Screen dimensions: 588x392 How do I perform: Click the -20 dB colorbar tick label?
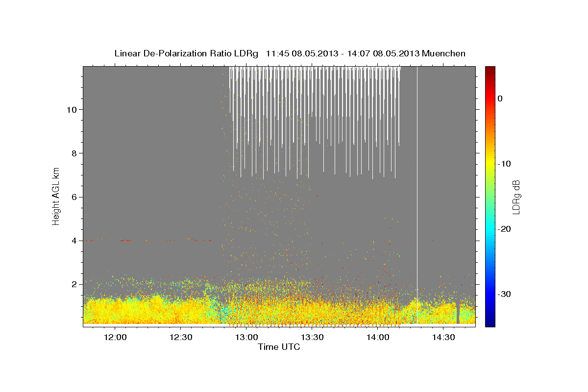[505, 229]
